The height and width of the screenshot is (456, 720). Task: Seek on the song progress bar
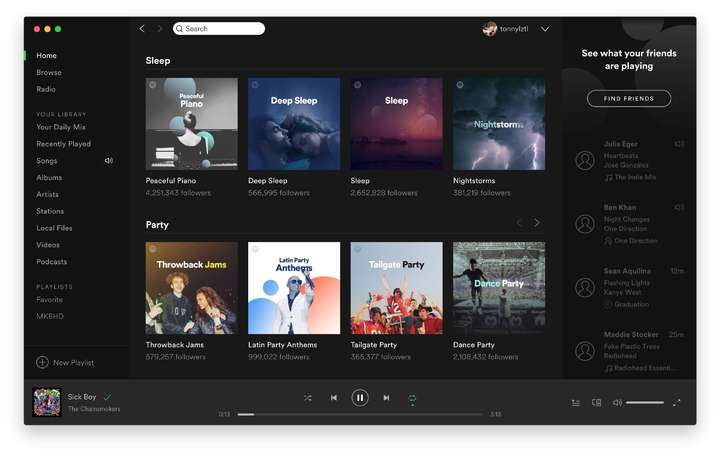360,414
